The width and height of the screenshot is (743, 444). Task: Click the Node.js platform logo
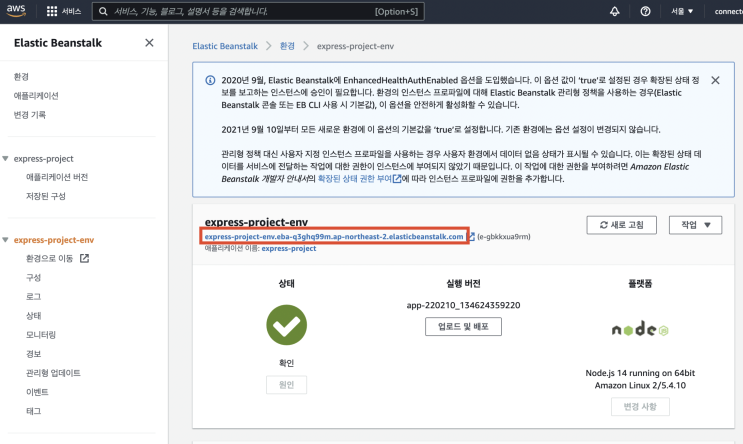pyautogui.click(x=640, y=329)
